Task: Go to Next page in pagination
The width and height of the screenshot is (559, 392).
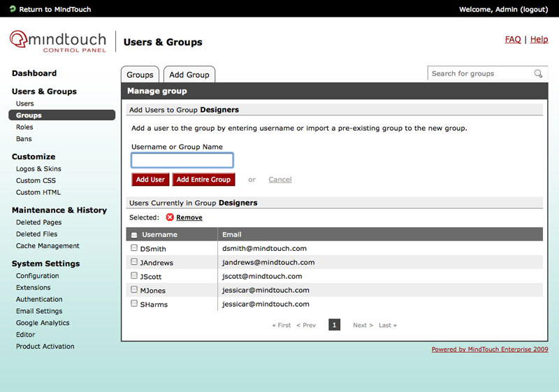Action: pyautogui.click(x=363, y=326)
